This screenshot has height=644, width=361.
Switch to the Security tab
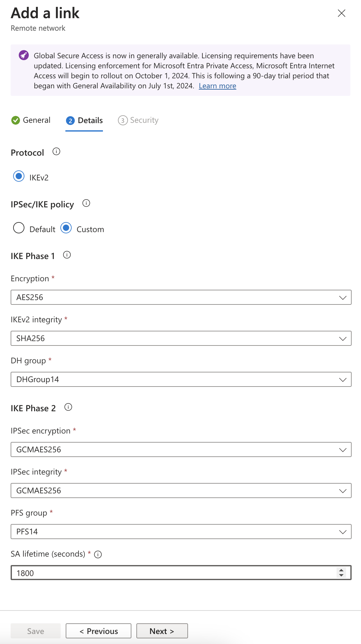pos(138,120)
